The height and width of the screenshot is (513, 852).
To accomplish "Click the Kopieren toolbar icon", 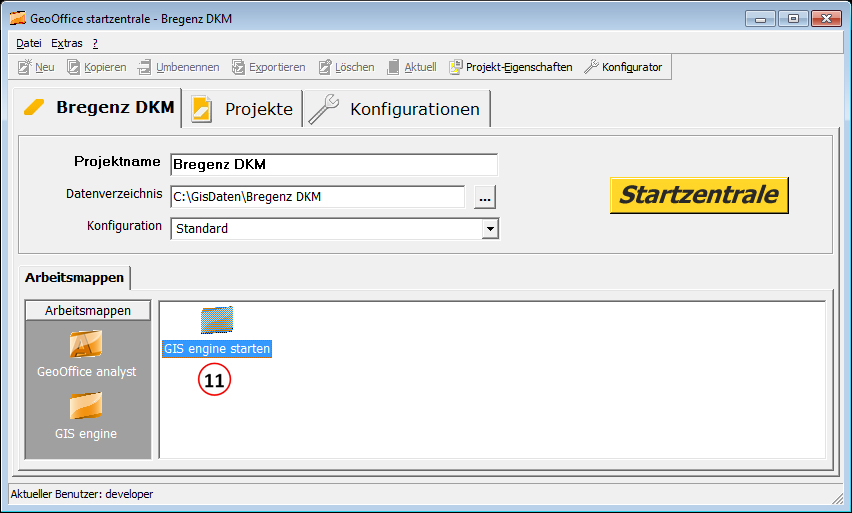I will [x=74, y=67].
